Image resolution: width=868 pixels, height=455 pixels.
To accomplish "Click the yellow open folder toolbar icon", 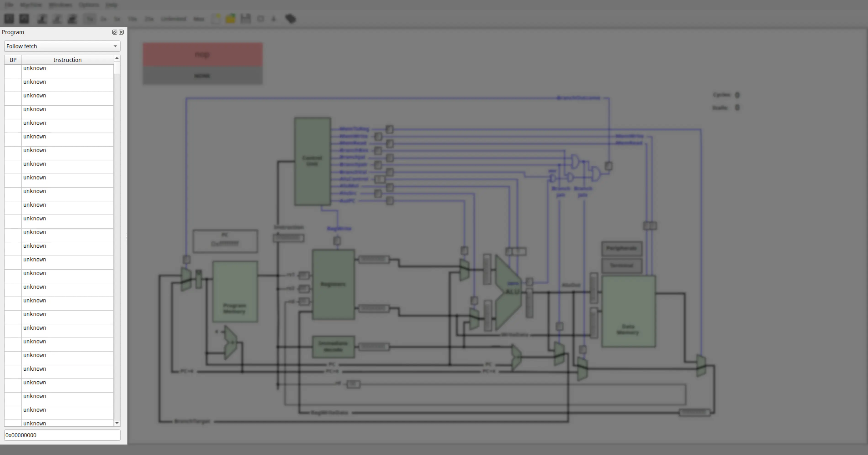I will [x=230, y=19].
